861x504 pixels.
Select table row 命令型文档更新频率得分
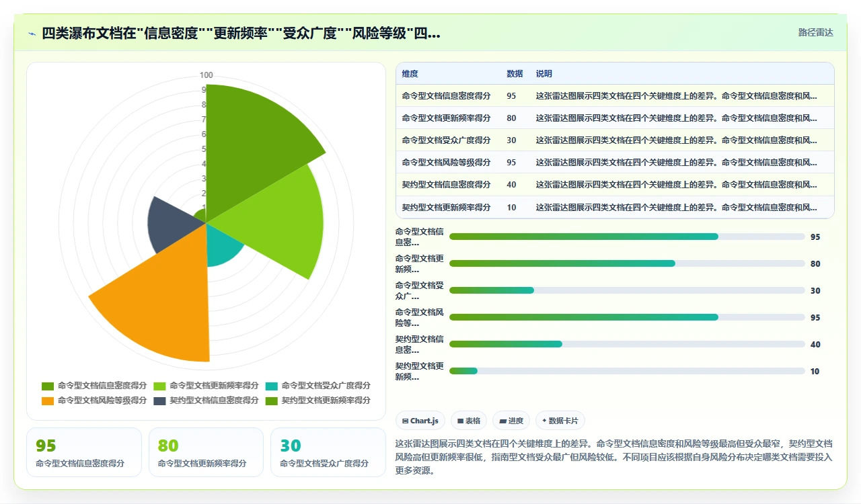click(615, 118)
